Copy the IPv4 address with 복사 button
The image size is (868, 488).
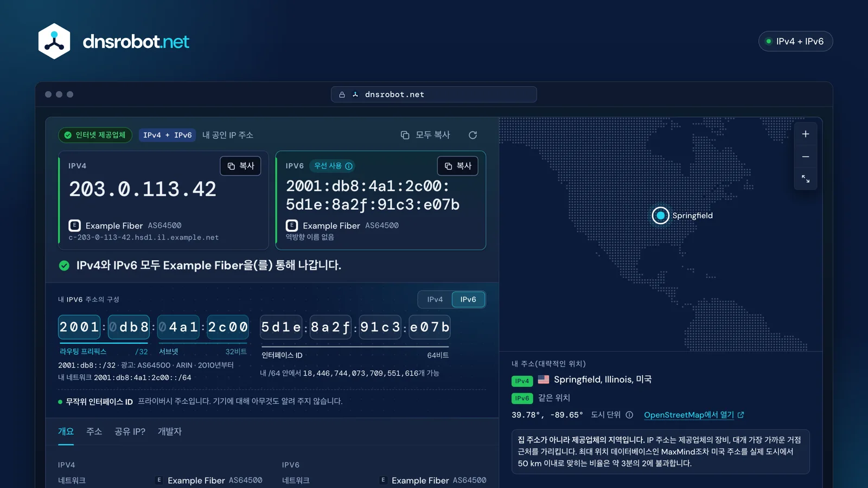point(240,166)
